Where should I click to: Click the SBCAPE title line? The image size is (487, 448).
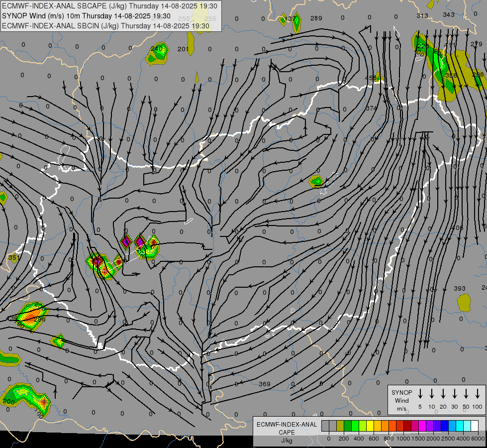(x=109, y=6)
